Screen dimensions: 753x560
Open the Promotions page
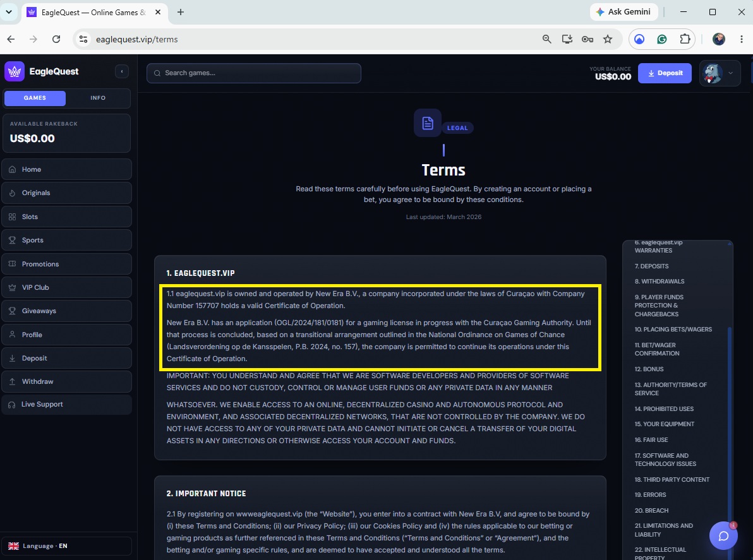click(67, 264)
